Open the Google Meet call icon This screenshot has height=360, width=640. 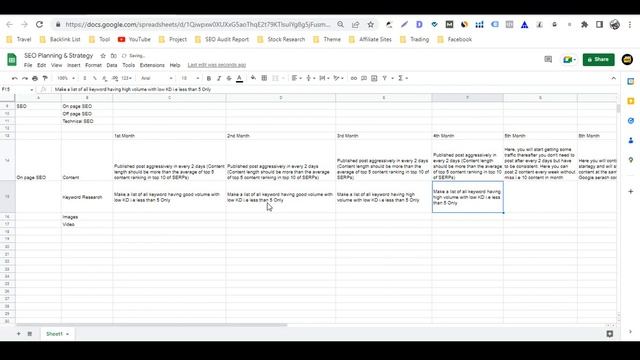coord(569,60)
